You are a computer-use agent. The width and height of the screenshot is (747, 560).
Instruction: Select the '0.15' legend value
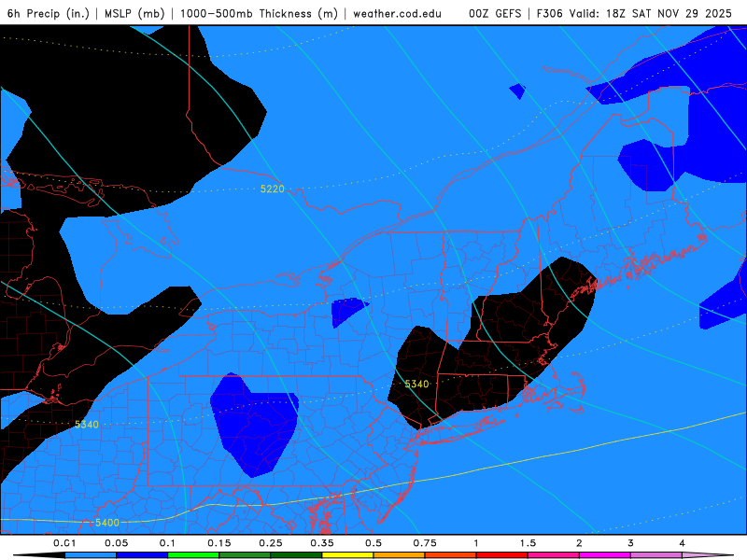click(219, 543)
